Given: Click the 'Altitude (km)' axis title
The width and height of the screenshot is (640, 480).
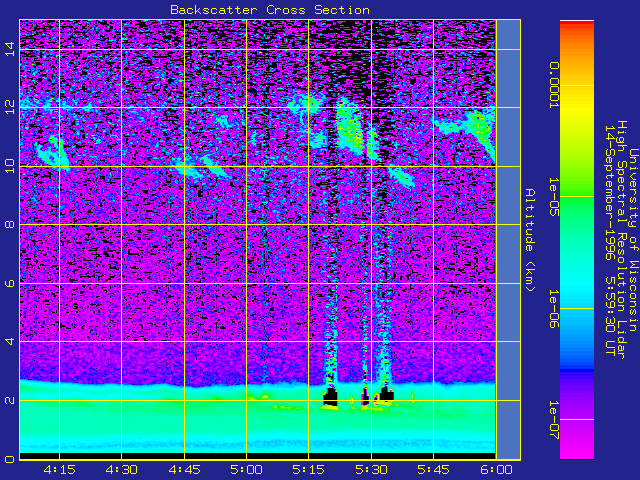Looking at the screenshot, I should [530, 240].
